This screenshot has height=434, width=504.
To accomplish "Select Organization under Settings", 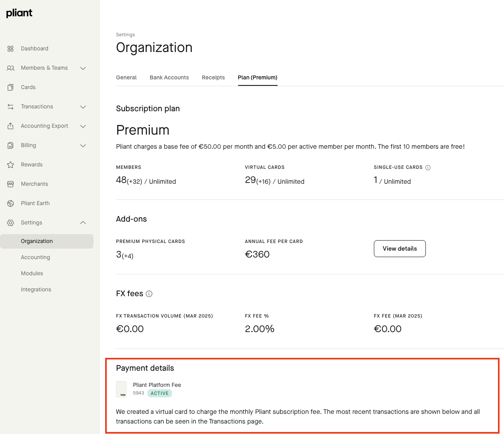I will click(x=47, y=241).
